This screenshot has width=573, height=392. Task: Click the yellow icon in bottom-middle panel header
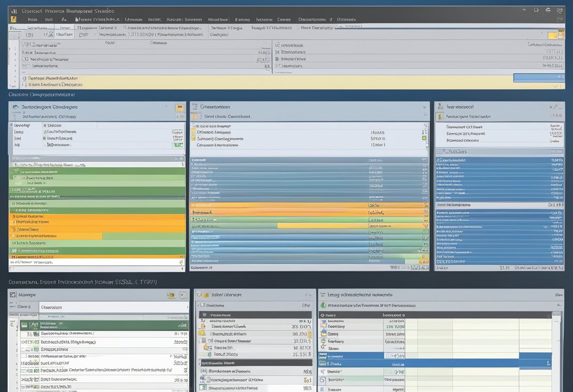[205, 295]
